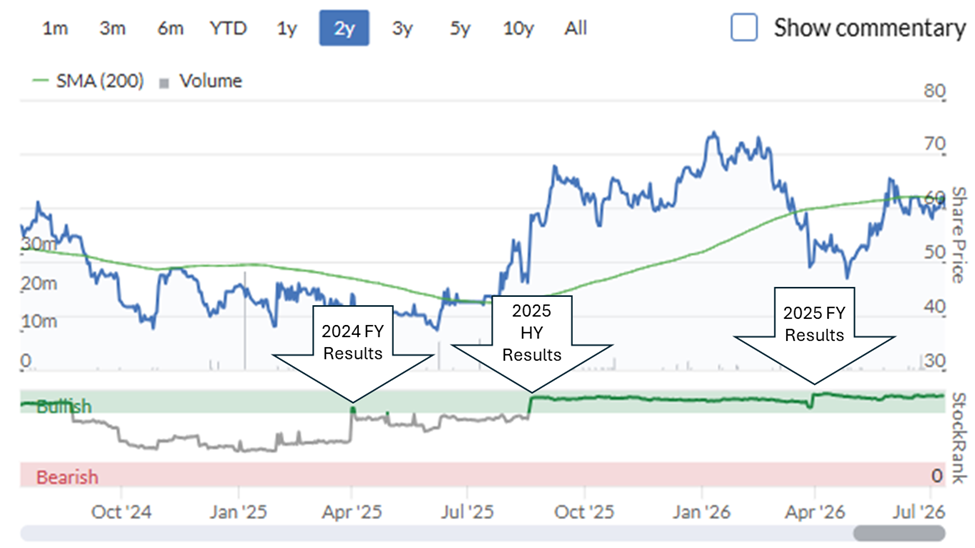Click the grey Volume legend square
The width and height of the screenshot is (975, 548).
(x=164, y=83)
